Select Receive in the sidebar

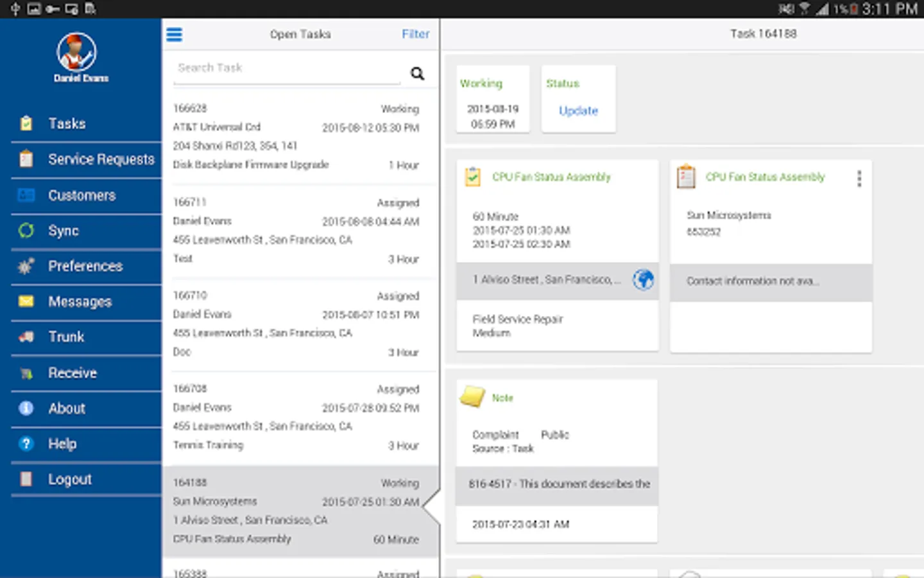(86, 373)
